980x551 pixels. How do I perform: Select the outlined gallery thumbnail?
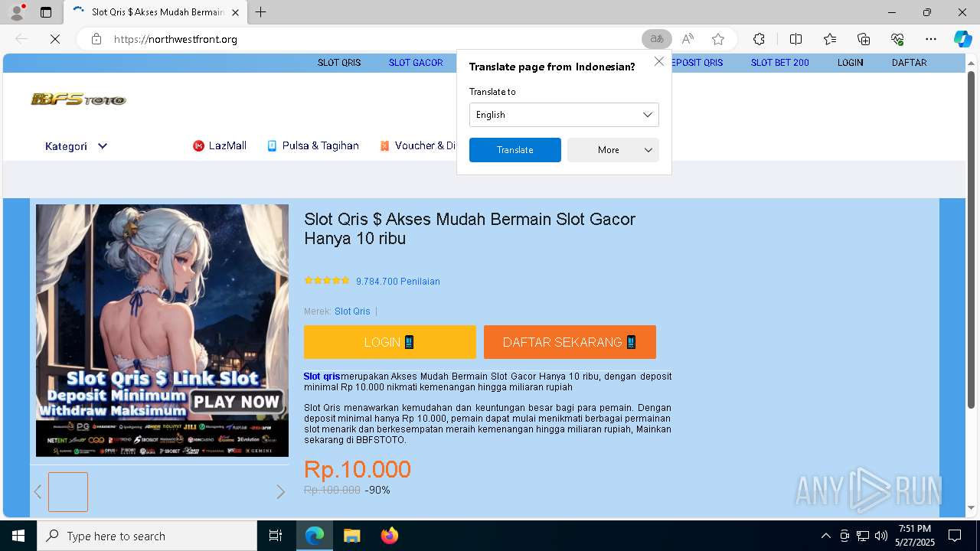click(68, 492)
